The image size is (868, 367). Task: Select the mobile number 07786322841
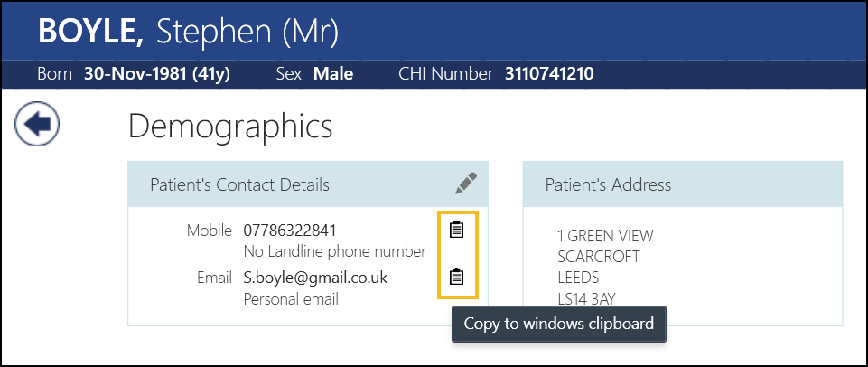pos(288,231)
